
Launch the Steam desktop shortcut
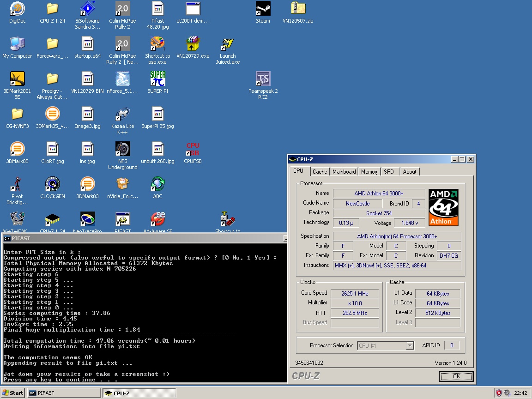[x=263, y=12]
